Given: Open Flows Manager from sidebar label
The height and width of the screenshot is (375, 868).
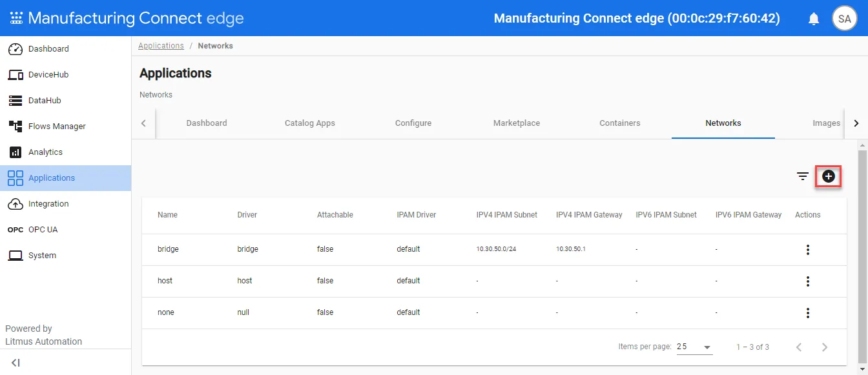Looking at the screenshot, I should tap(57, 127).
